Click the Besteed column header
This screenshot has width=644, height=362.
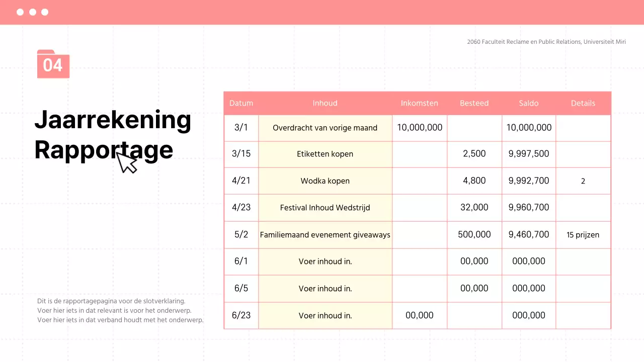(x=474, y=103)
